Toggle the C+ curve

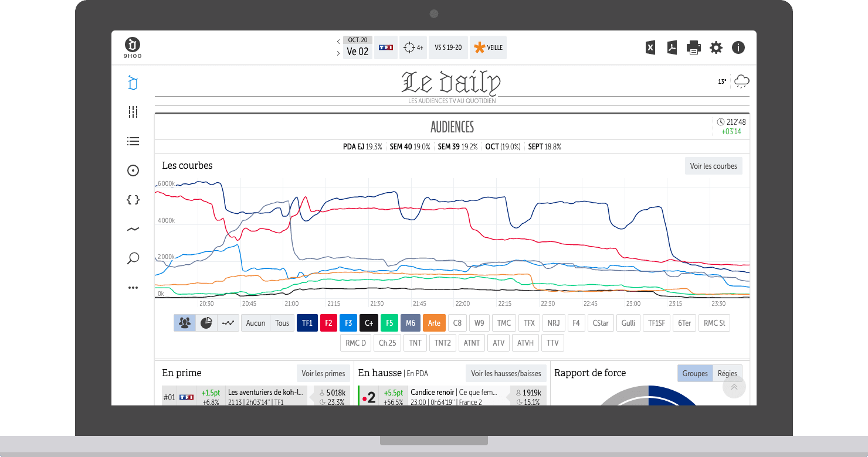point(368,323)
